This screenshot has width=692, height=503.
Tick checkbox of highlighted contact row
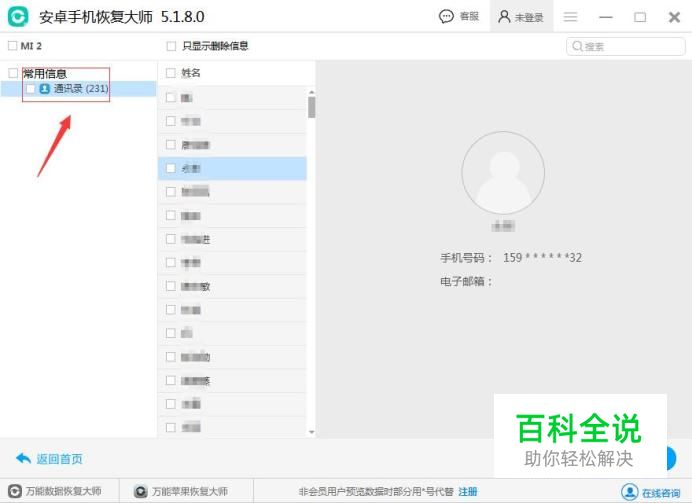coord(171,168)
